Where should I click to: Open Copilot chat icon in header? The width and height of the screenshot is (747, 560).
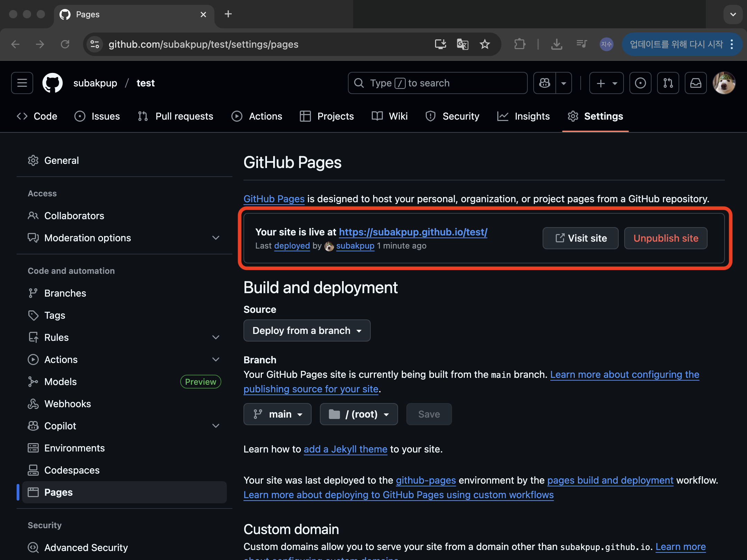point(545,83)
